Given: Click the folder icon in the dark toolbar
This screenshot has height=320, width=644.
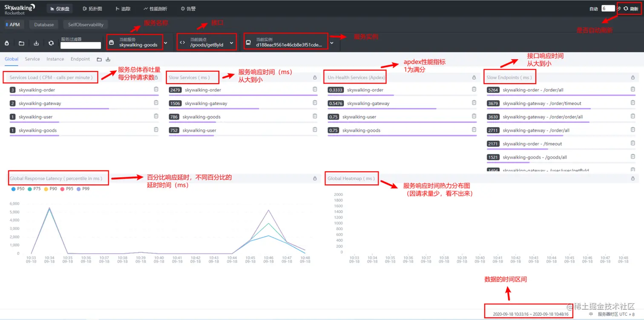Looking at the screenshot, I should point(21,43).
